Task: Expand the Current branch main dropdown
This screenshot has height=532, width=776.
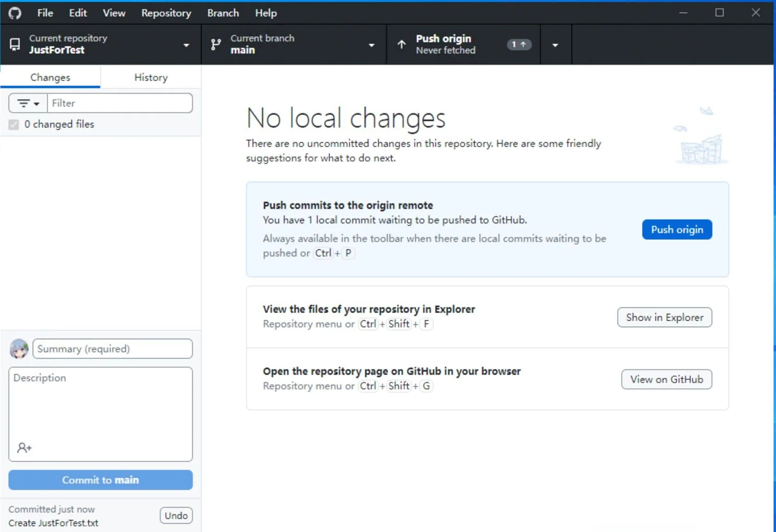Action: (294, 45)
